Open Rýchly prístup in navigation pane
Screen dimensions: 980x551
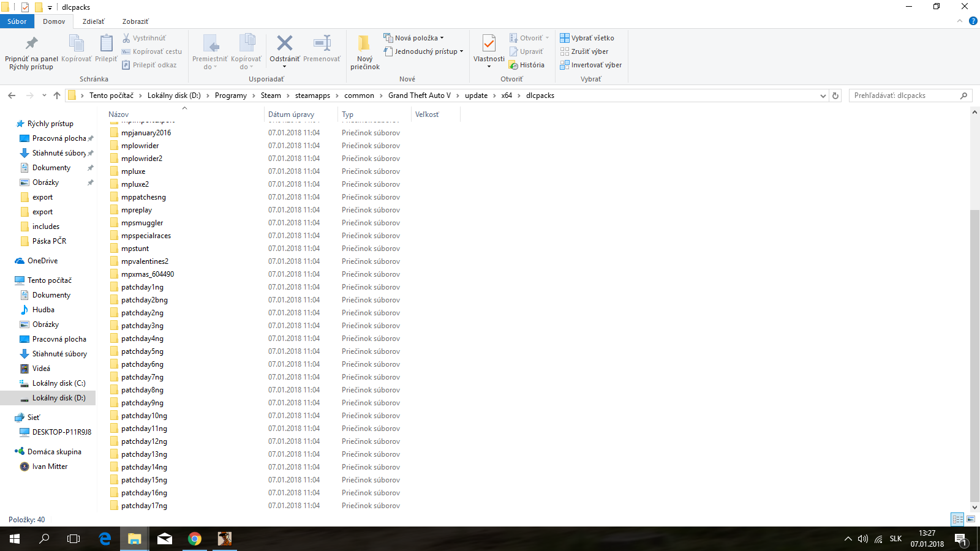coord(50,124)
